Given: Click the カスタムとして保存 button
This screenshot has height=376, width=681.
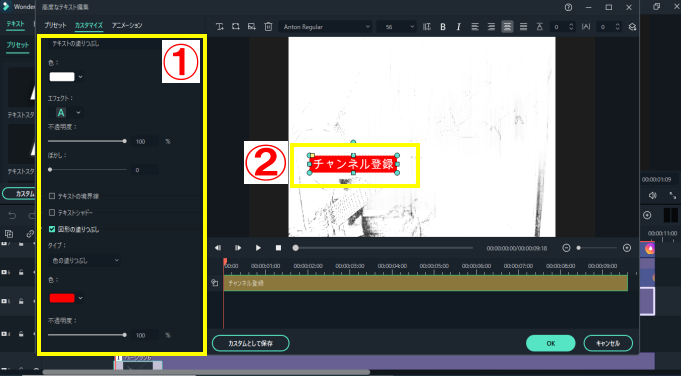Looking at the screenshot, I should tap(251, 343).
